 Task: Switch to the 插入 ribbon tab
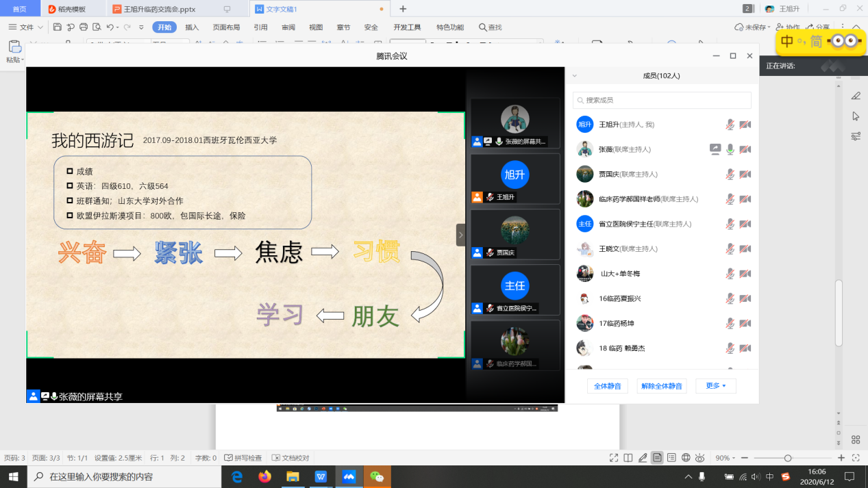pos(192,27)
